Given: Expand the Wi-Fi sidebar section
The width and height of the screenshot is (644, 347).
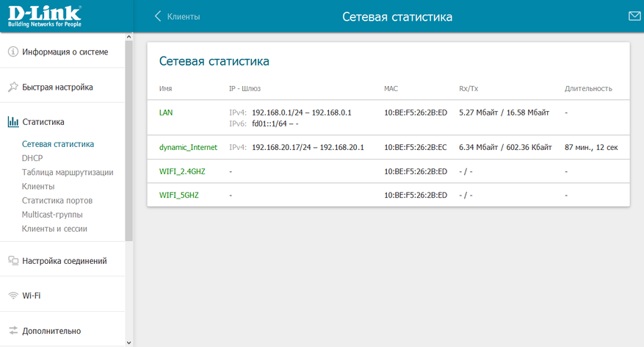Looking at the screenshot, I should coord(32,296).
